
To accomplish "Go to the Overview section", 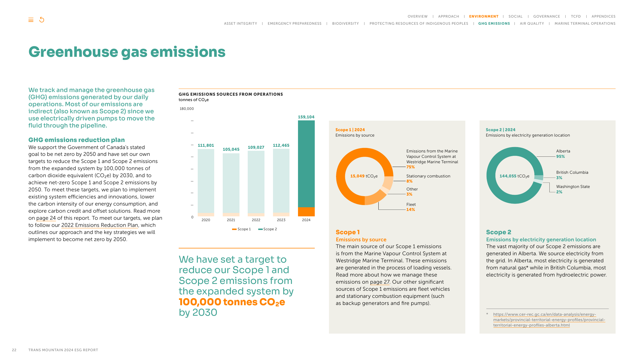I will pos(418,16).
